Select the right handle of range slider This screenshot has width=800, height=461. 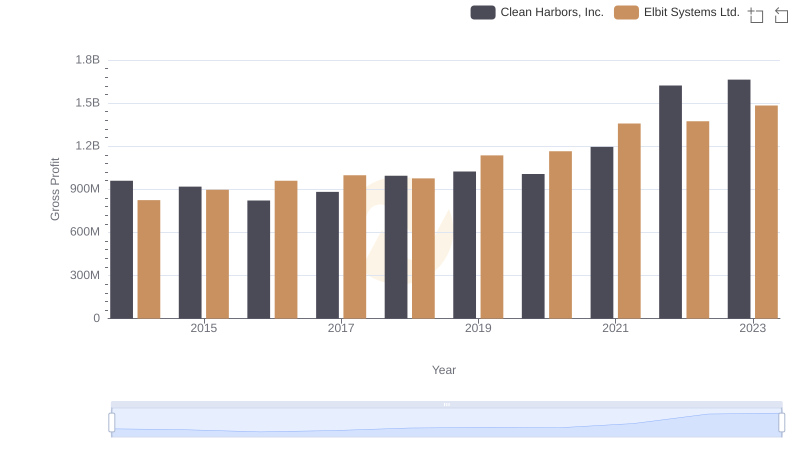point(781,422)
